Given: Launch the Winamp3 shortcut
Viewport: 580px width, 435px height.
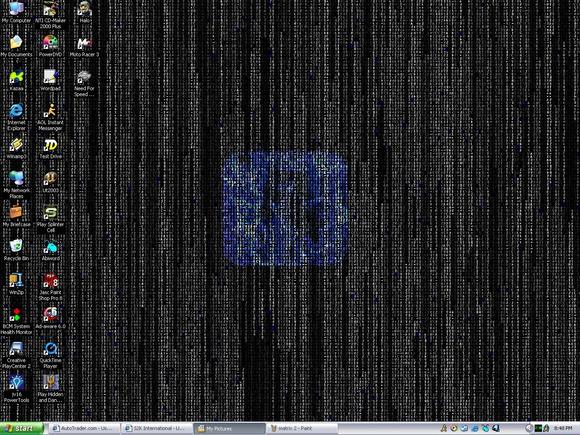Looking at the screenshot, I should pyautogui.click(x=16, y=148).
